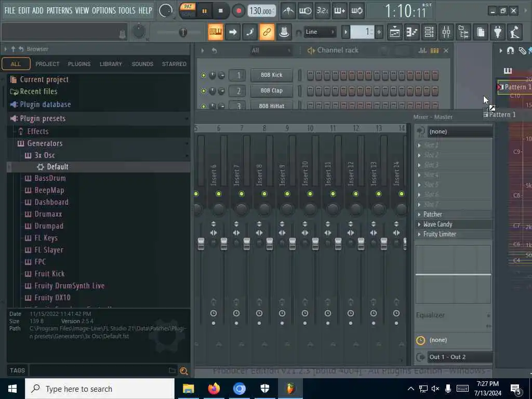Open Recent files in browser

click(x=38, y=91)
